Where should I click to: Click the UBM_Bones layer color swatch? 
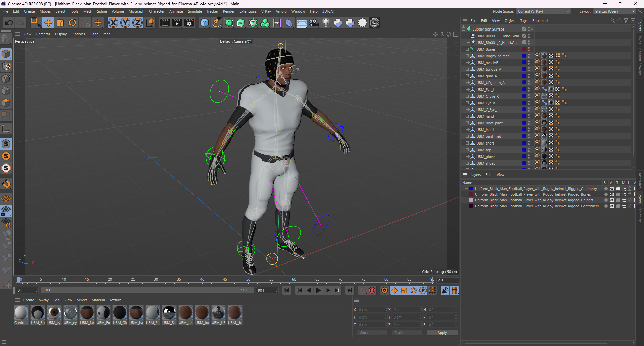point(524,49)
